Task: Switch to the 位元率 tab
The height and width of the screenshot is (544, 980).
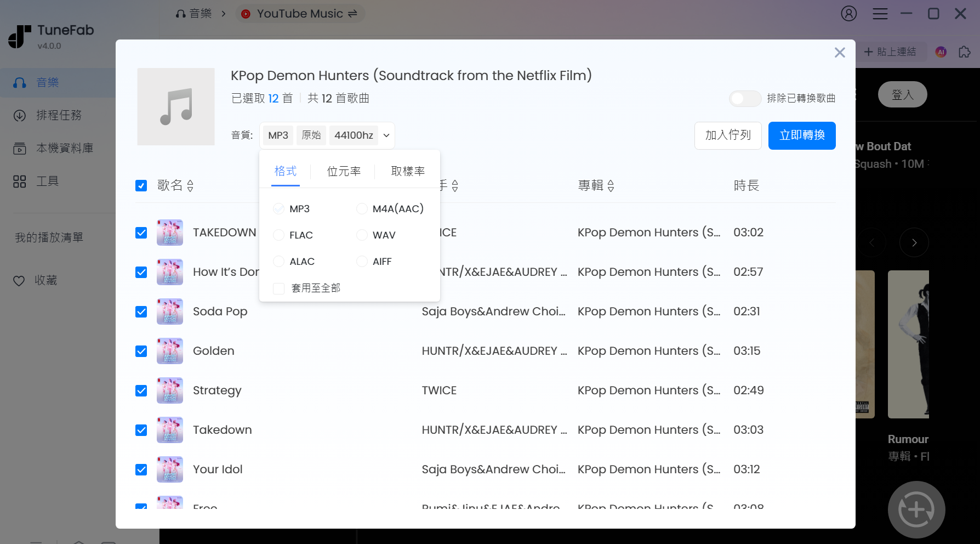Action: (x=344, y=171)
